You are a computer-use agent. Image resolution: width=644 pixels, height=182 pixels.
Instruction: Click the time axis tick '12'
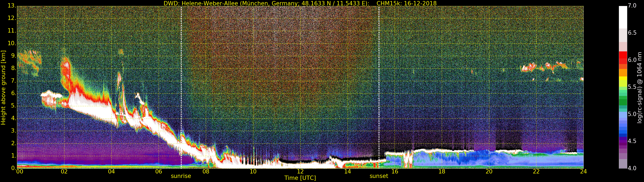click(x=300, y=172)
